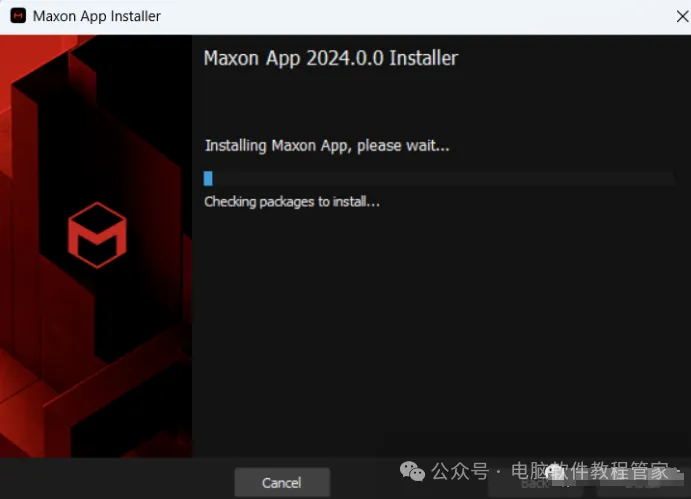This screenshot has width=691, height=499.
Task: Click the 'Maxon App Installer' window title
Action: [97, 16]
